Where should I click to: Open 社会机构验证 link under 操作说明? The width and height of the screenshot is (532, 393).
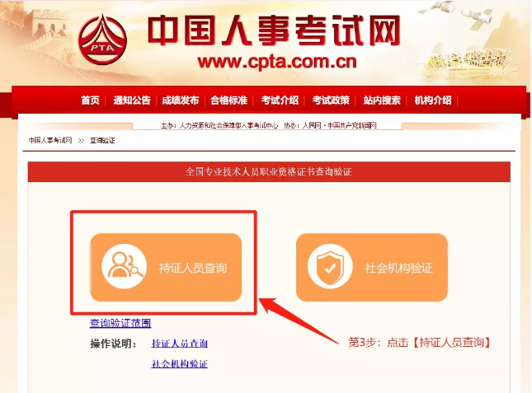pos(180,364)
